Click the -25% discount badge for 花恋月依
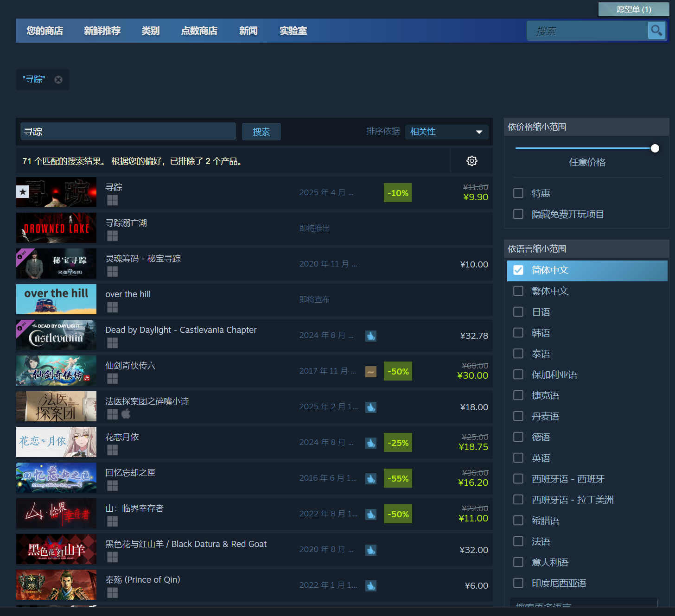This screenshot has height=616, width=675. [x=398, y=443]
